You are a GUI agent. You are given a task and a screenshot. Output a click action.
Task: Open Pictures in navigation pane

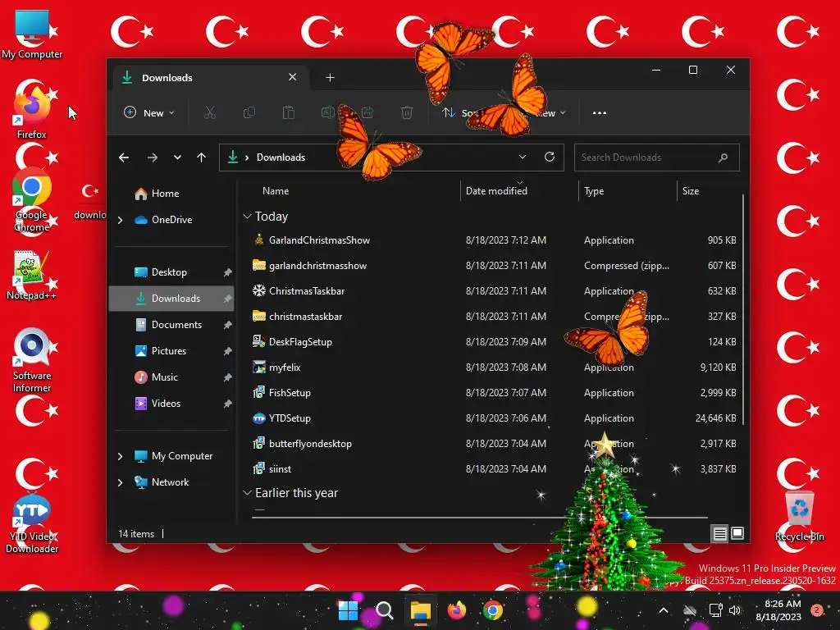coord(169,351)
